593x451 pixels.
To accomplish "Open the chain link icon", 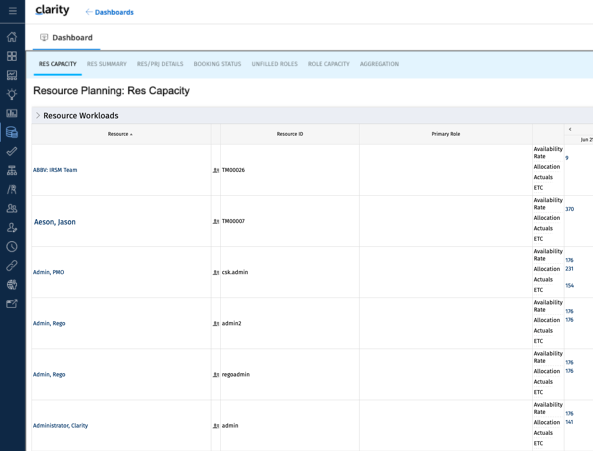I will tap(12, 265).
